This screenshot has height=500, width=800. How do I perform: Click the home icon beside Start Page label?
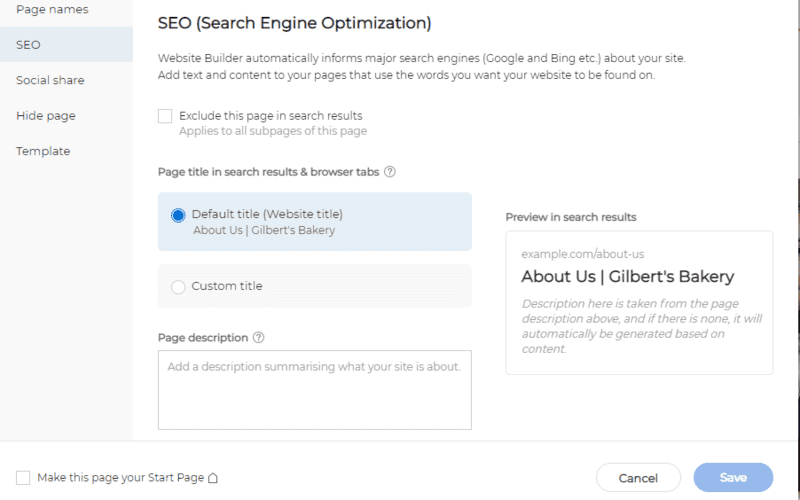213,478
